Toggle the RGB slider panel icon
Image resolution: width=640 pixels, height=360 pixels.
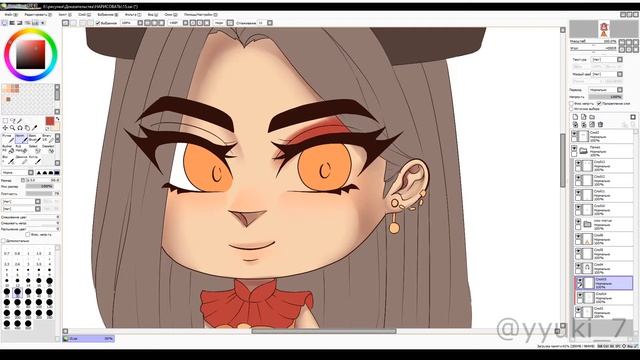point(12,23)
